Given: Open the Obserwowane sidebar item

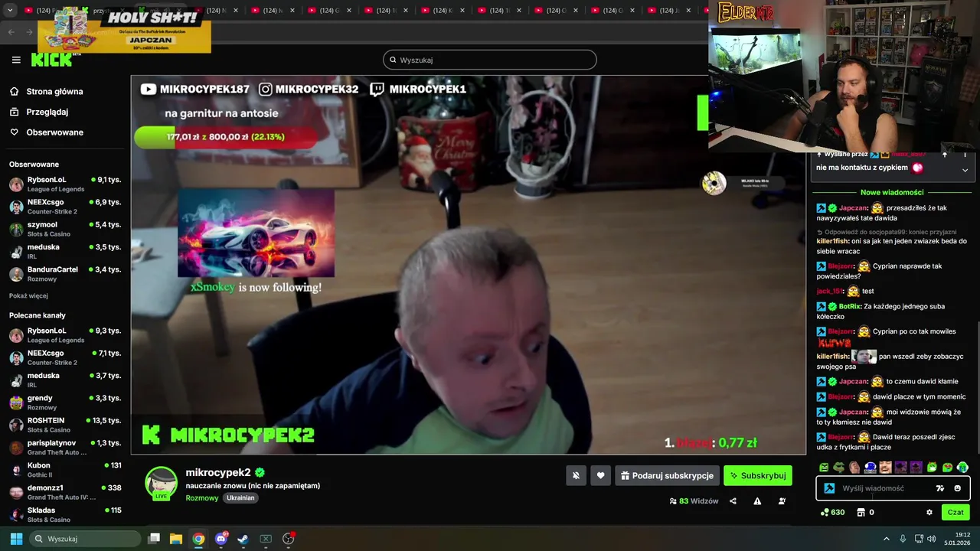Looking at the screenshot, I should pyautogui.click(x=54, y=132).
